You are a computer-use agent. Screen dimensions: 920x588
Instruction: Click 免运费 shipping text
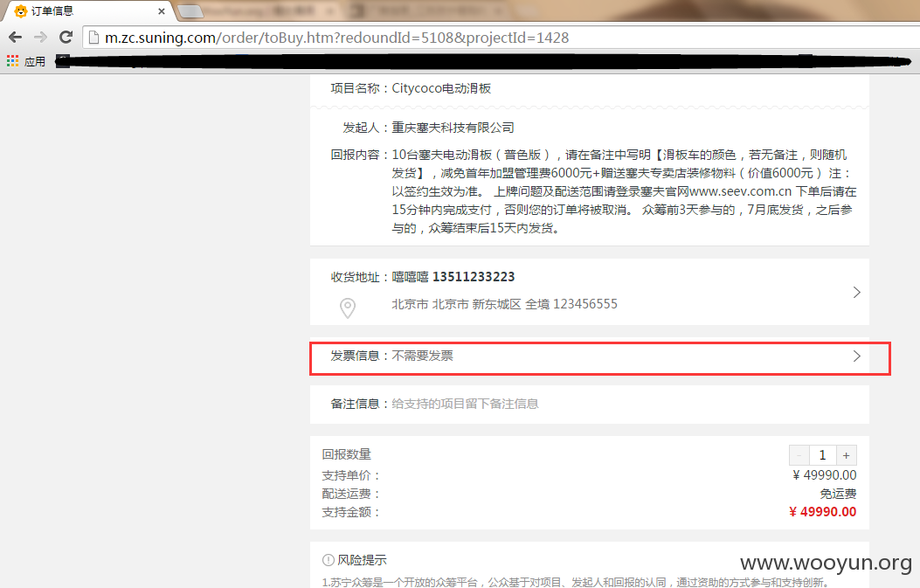(838, 494)
